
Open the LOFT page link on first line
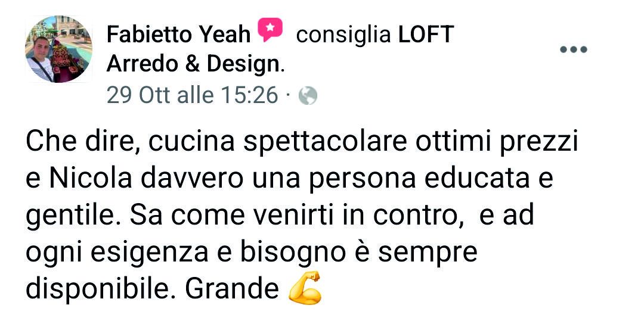[x=426, y=34]
